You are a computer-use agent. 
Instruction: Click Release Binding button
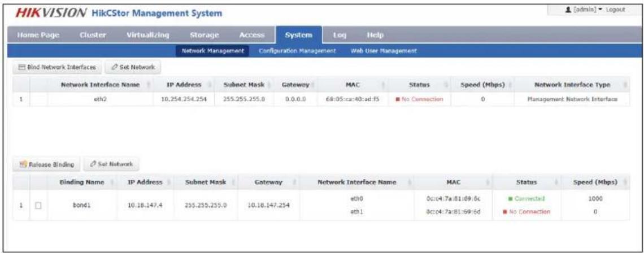[x=46, y=164]
